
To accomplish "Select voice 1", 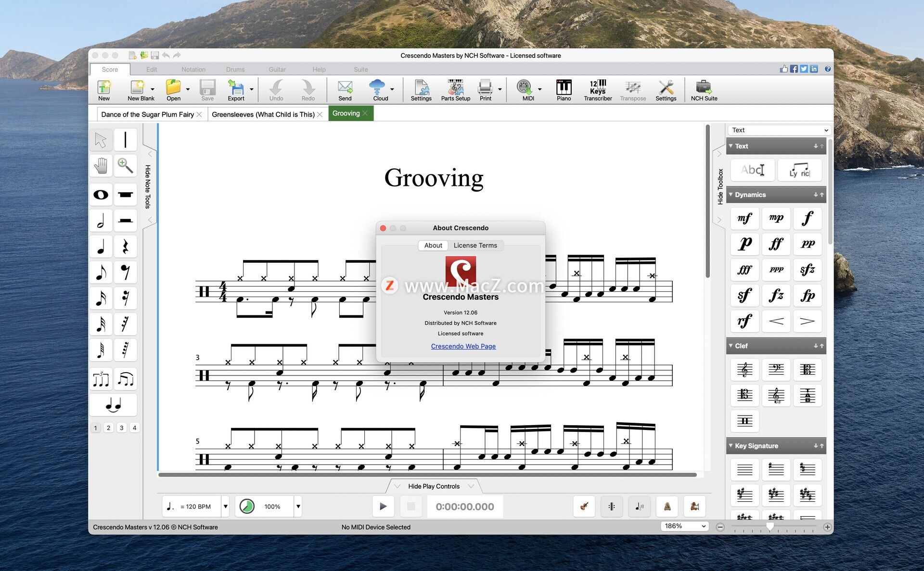I will pyautogui.click(x=95, y=428).
